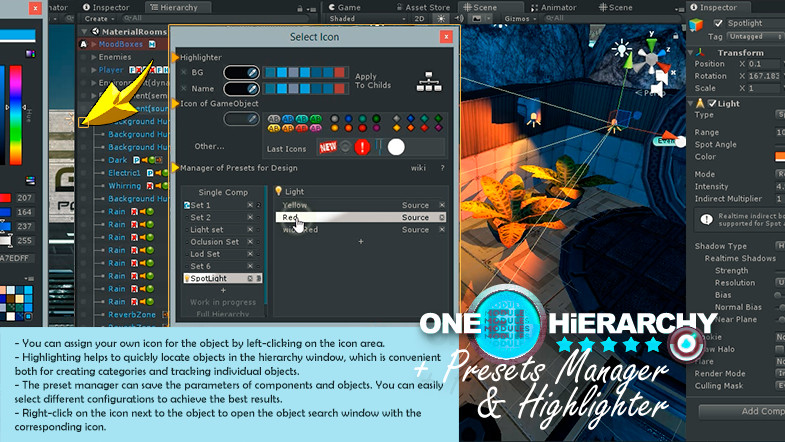785x442 pixels.
Task: Select the far-right Scene tab
Action: click(616, 8)
